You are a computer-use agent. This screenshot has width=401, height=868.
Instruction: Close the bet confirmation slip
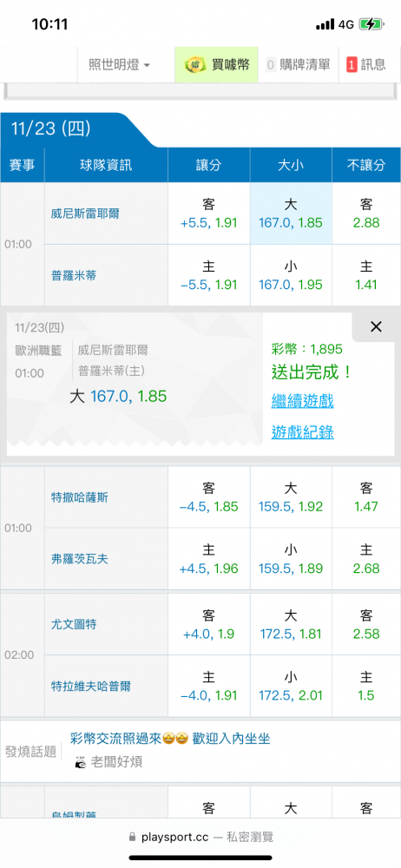point(376,327)
